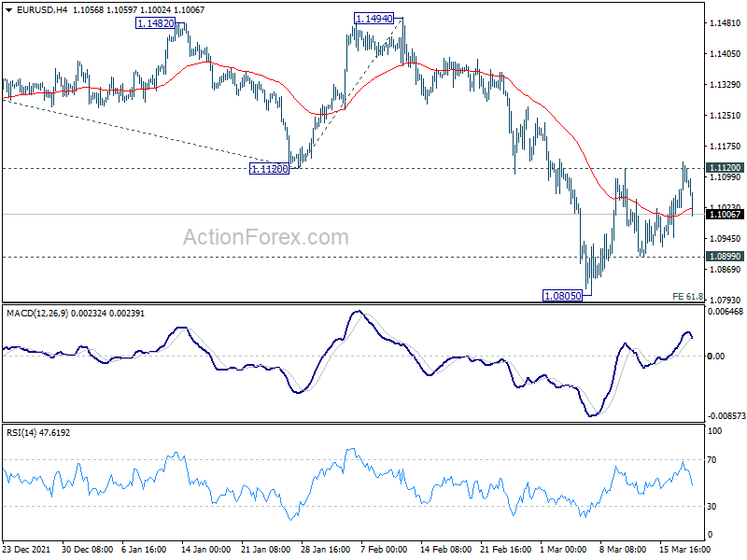This screenshot has width=747, height=560.
Task: Click the 1.11750 price axis value
Action: coord(726,147)
